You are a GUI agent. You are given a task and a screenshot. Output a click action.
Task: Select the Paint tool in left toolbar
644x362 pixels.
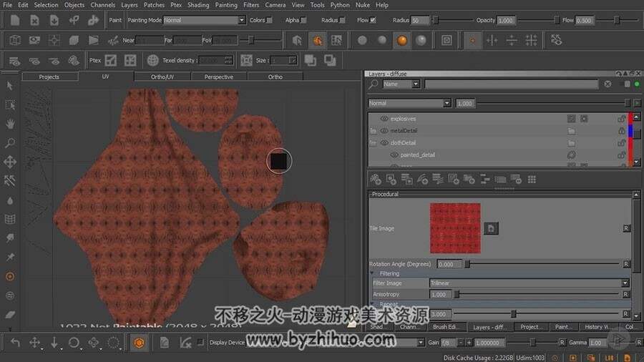pos(10,277)
